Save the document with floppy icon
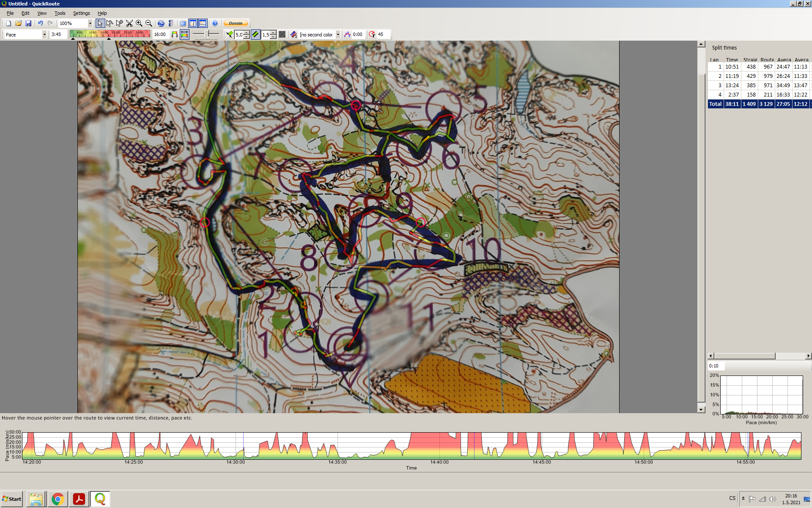812x508 pixels. click(x=28, y=23)
